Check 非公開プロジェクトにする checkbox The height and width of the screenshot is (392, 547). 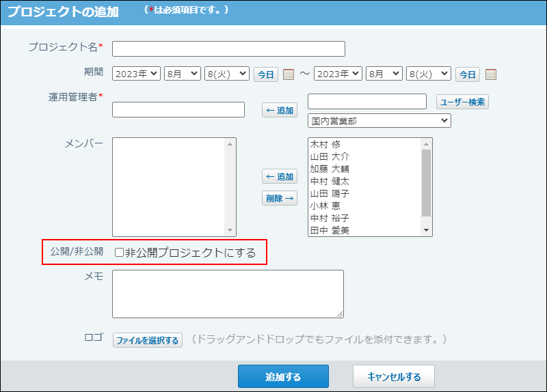coord(119,252)
